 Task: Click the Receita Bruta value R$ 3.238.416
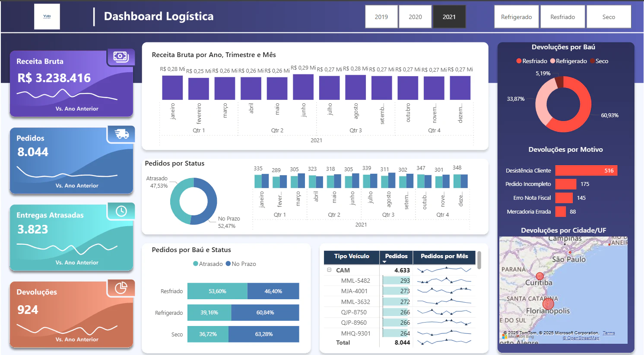[x=54, y=78]
